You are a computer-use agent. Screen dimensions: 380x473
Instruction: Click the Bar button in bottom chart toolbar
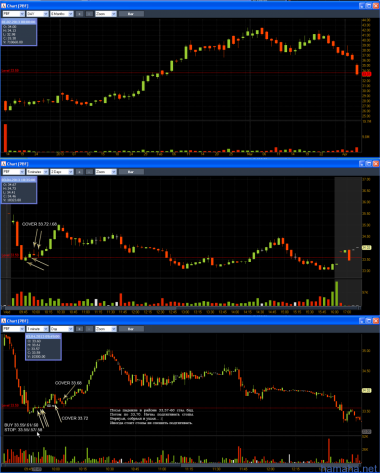point(131,329)
